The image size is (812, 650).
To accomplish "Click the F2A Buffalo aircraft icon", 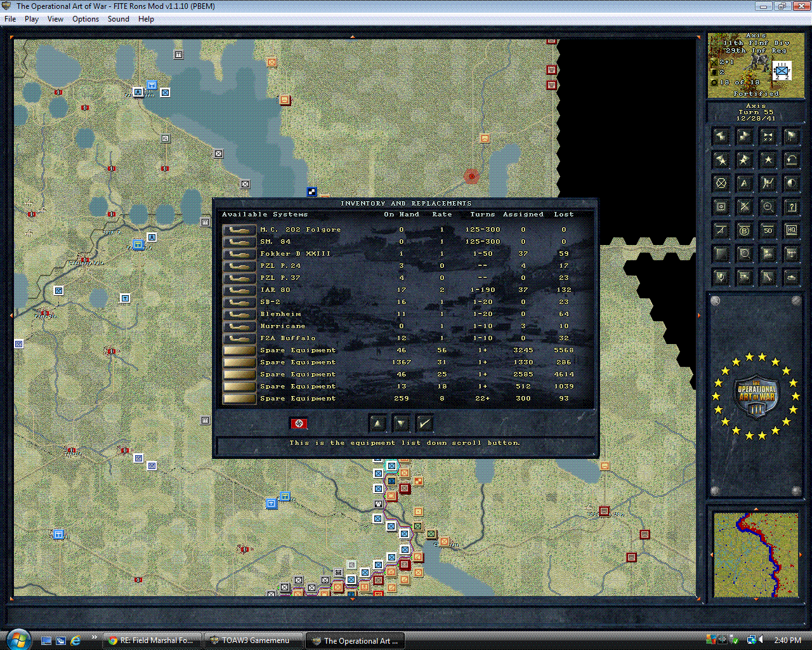I will pyautogui.click(x=239, y=338).
